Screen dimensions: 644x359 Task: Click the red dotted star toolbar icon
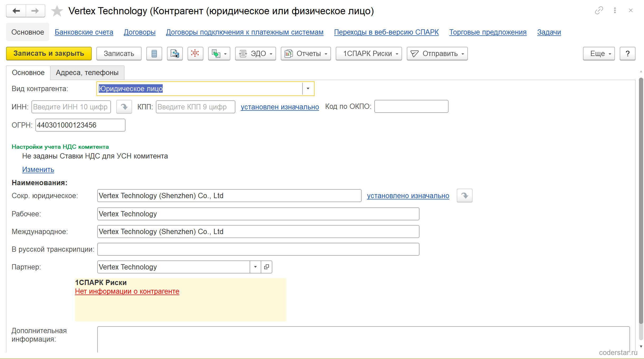click(195, 54)
